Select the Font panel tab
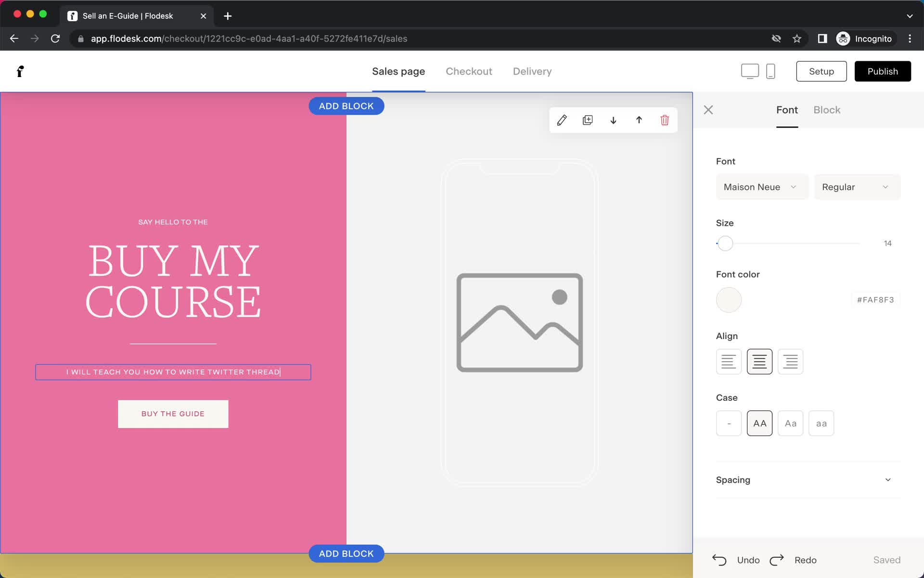This screenshot has width=924, height=578. (x=787, y=110)
